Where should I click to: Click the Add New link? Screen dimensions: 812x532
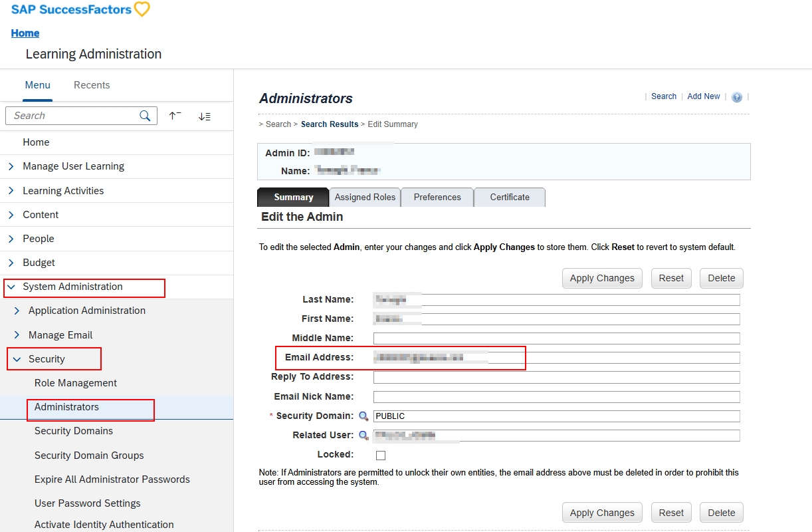(x=703, y=96)
